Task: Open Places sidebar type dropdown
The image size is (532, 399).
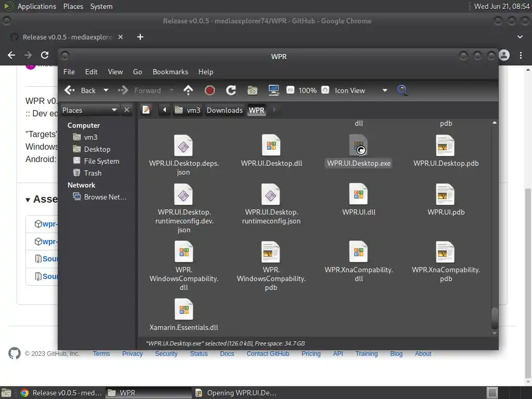Action: pos(89,110)
